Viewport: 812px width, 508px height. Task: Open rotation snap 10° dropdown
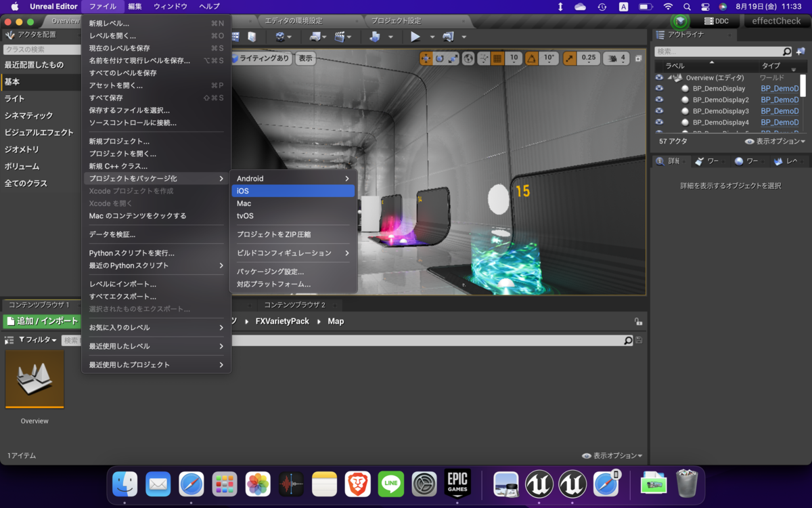[x=549, y=58]
